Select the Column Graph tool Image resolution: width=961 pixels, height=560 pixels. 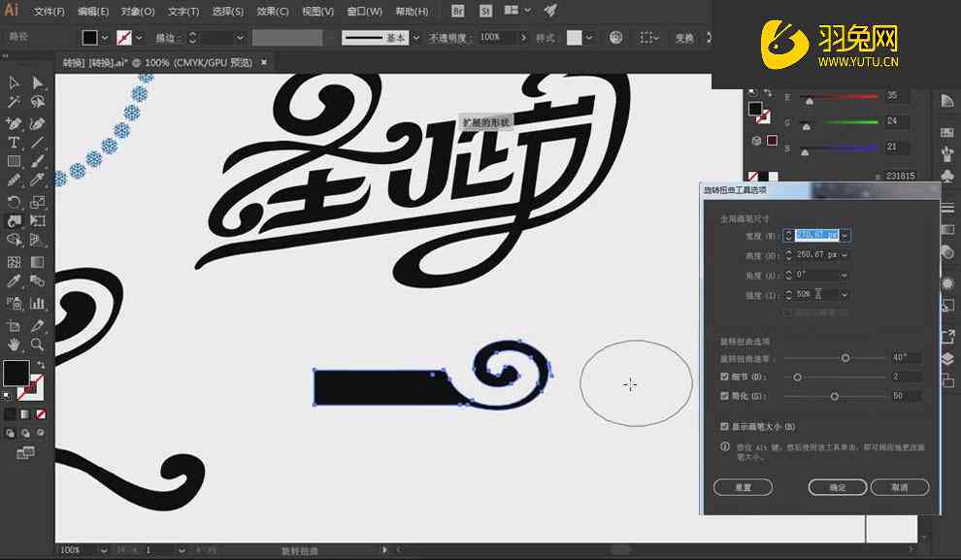pyautogui.click(x=38, y=303)
